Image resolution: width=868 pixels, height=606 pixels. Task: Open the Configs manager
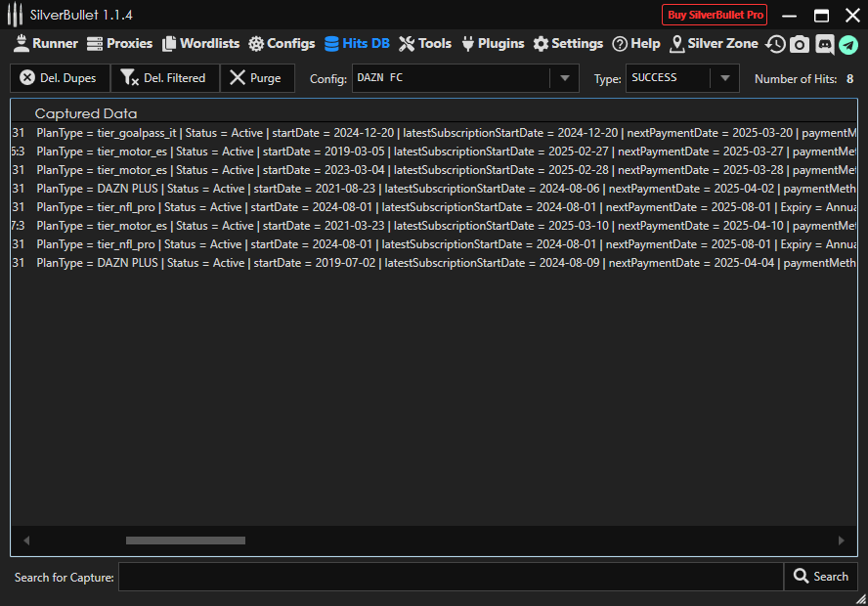[282, 44]
